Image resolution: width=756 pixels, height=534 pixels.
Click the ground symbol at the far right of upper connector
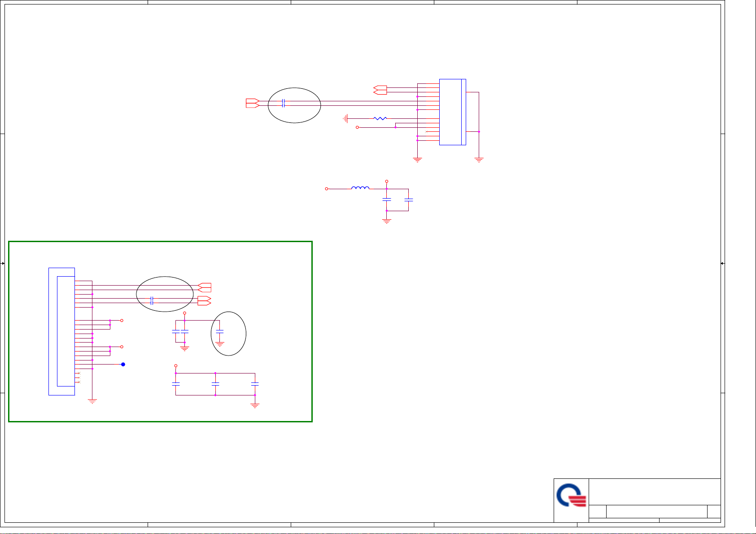click(x=479, y=160)
